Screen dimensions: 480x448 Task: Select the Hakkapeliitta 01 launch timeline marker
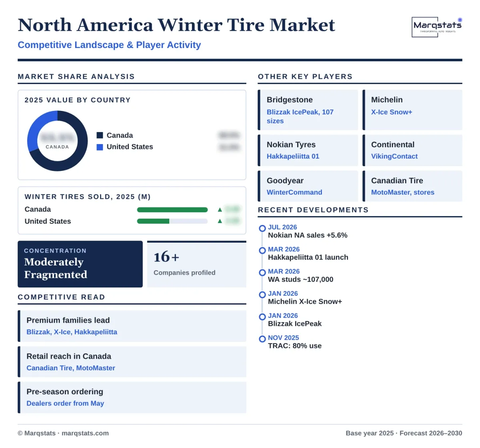click(262, 251)
